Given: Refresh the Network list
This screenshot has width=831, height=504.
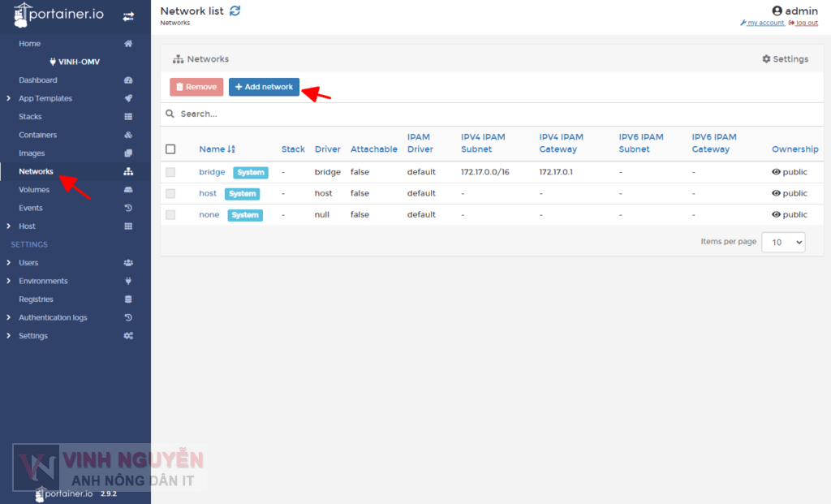Looking at the screenshot, I should pyautogui.click(x=234, y=11).
